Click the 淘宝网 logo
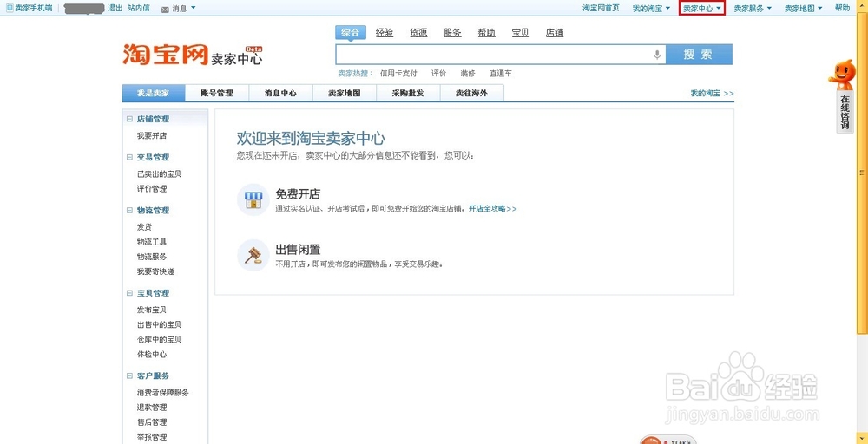Screen dimensions: 868x444 point(166,54)
